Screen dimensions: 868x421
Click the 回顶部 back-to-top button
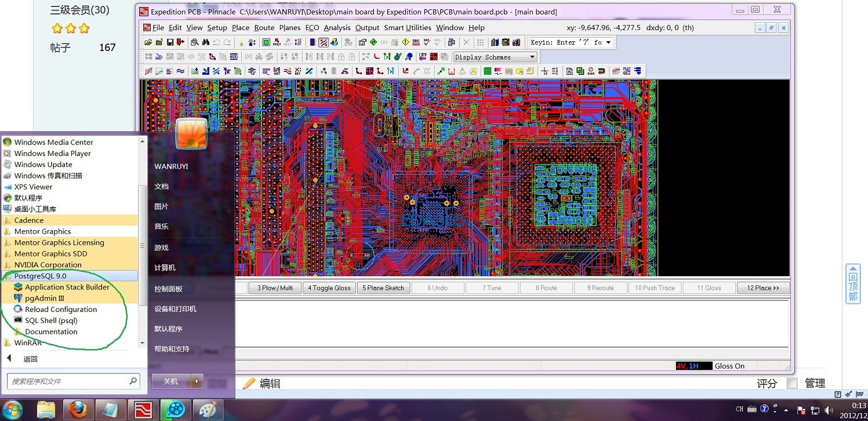pos(853,284)
